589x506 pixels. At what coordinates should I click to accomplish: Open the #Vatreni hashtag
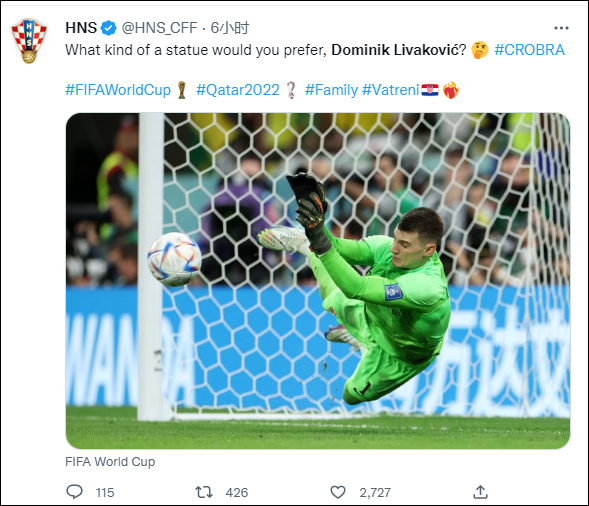[x=391, y=90]
